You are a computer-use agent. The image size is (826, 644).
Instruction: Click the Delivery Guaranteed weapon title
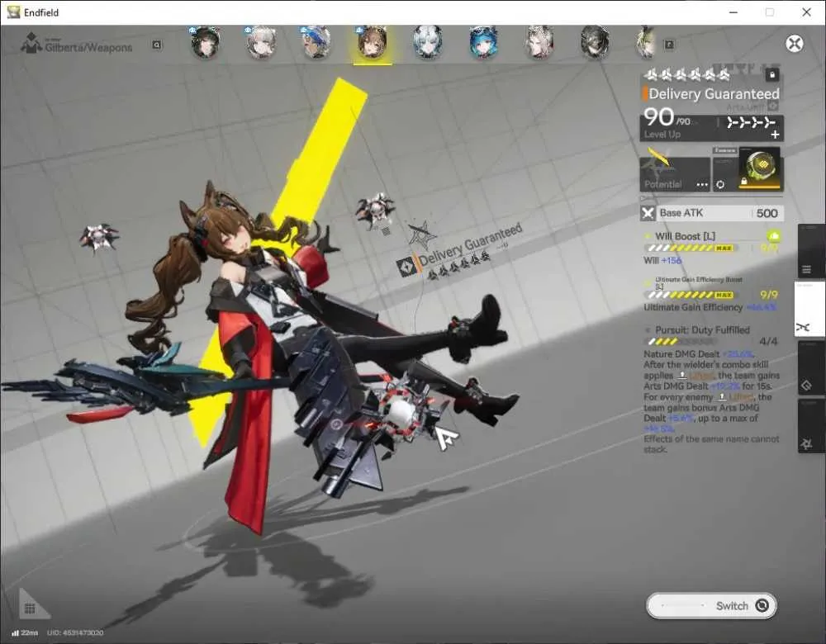pyautogui.click(x=714, y=94)
